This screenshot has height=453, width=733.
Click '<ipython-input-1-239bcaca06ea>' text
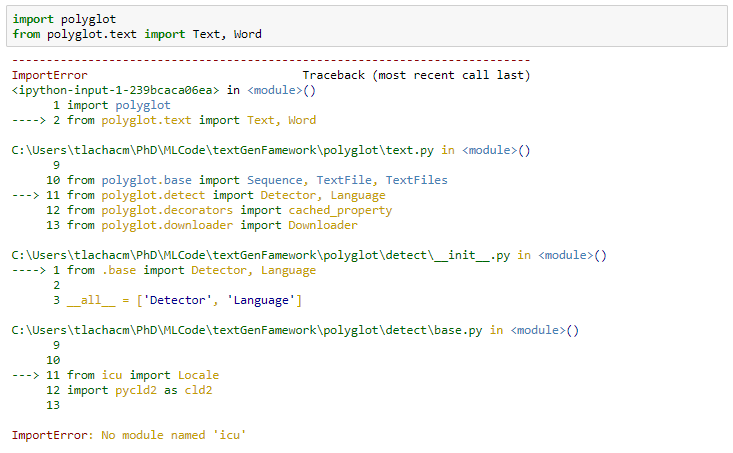[115, 90]
